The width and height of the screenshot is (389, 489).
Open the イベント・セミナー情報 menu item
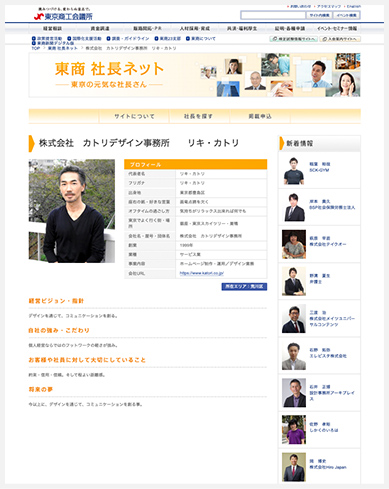click(x=337, y=29)
